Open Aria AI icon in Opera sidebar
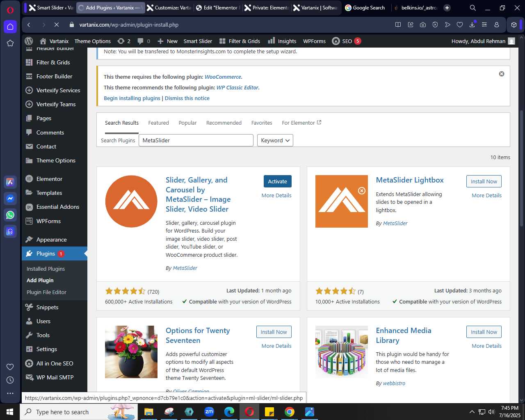Image resolution: width=525 pixels, height=420 pixels. click(10, 182)
